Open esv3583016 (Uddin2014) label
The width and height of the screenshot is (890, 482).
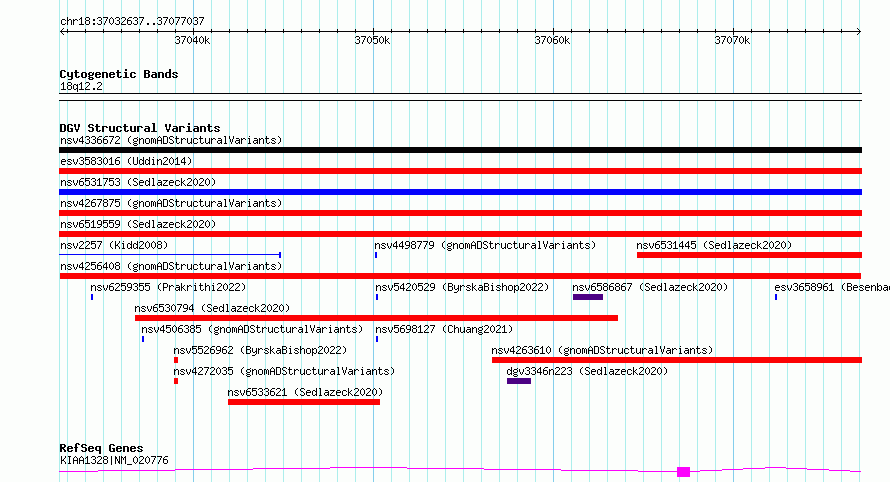[126, 161]
